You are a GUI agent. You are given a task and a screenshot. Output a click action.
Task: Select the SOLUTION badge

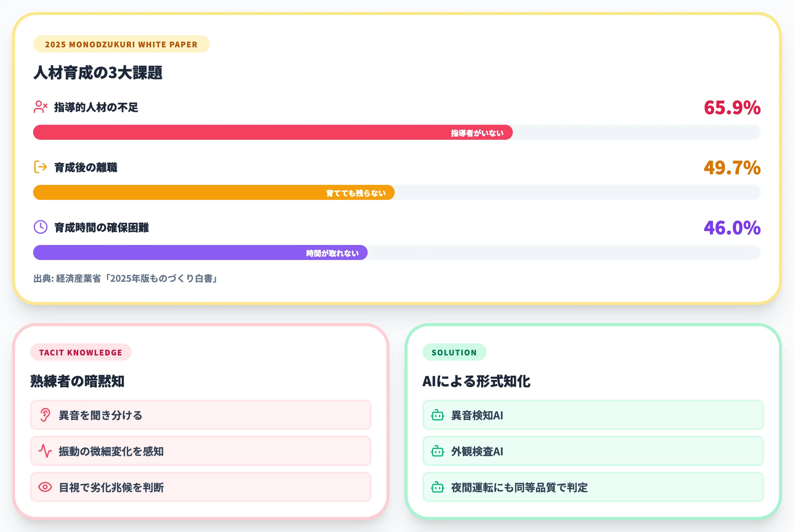click(x=454, y=352)
